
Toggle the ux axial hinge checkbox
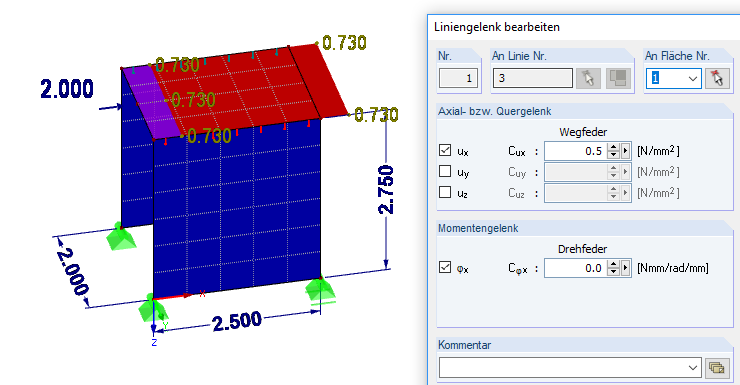point(445,150)
